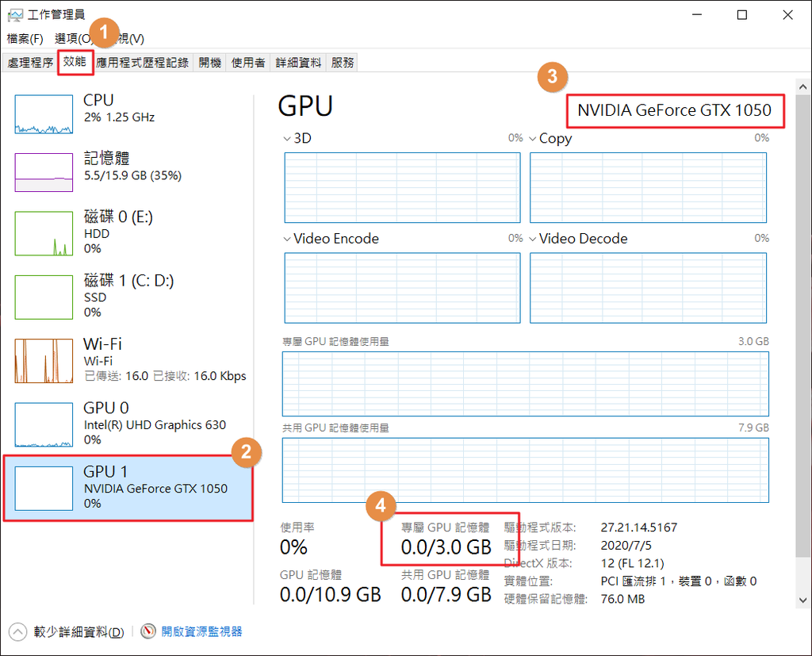Select GPU 0 Intel(R) UHD Graphics 630 entry
Image resolution: width=812 pixels, height=656 pixels.
(128, 424)
